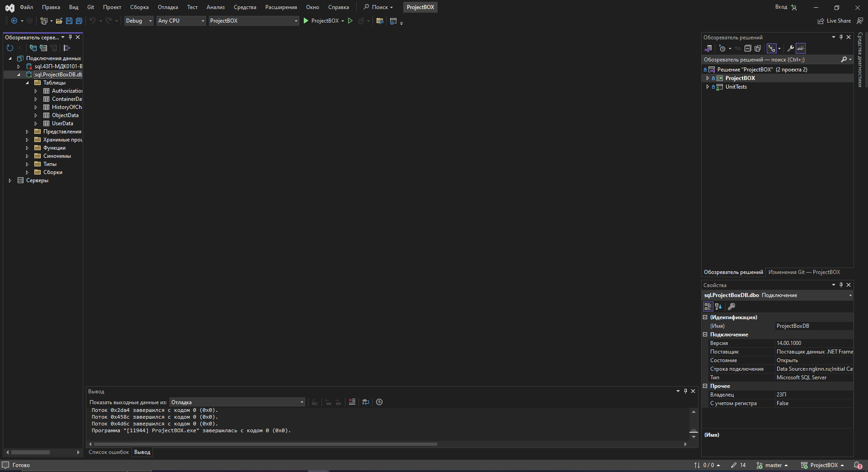Screen dimensions: 868x472
Task: Click the feedback icon beside Live Share
Action: pyautogui.click(x=860, y=21)
